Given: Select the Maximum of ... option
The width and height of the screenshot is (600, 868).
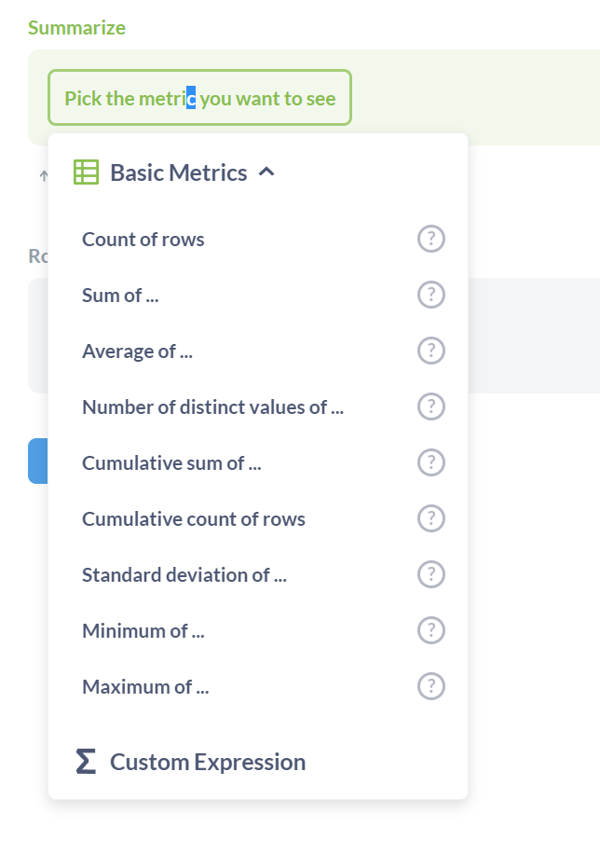Looking at the screenshot, I should pyautogui.click(x=145, y=687).
